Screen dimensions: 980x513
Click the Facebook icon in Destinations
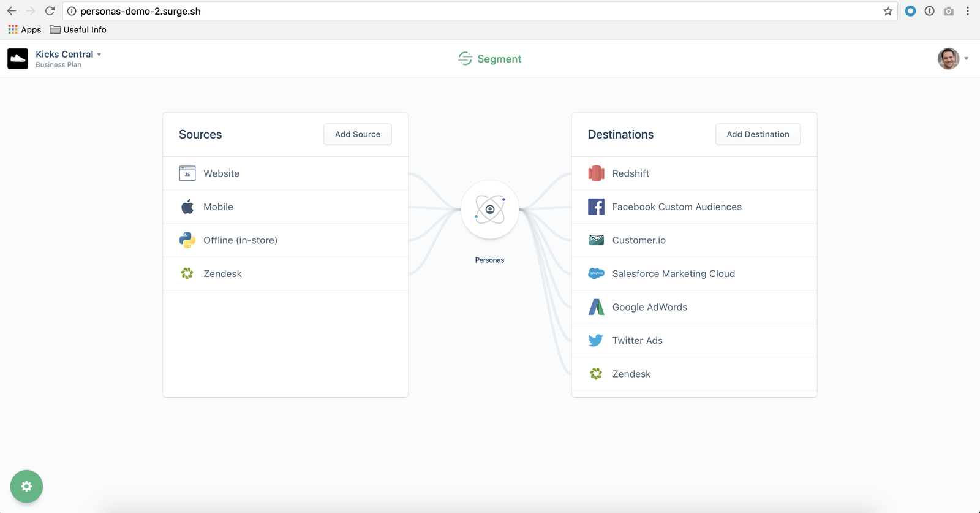click(596, 207)
